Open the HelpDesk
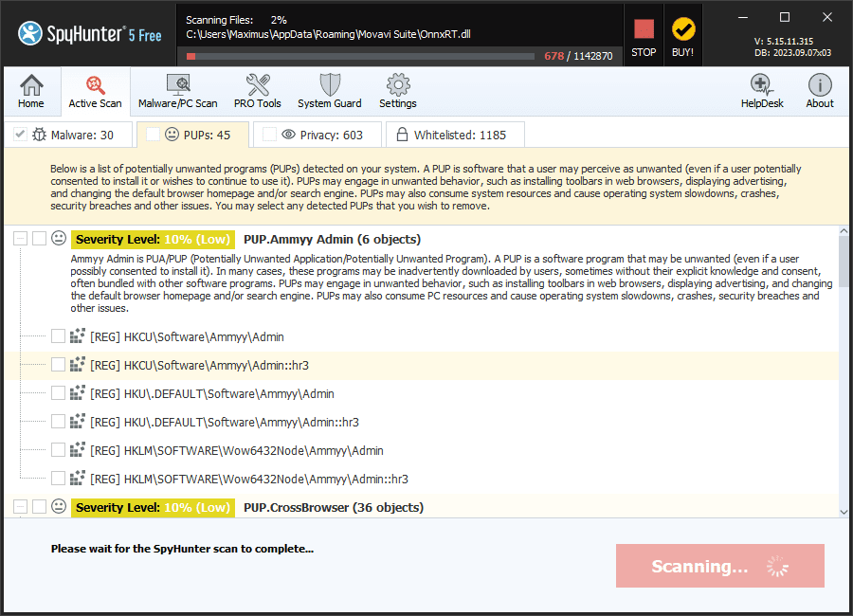 click(x=762, y=91)
